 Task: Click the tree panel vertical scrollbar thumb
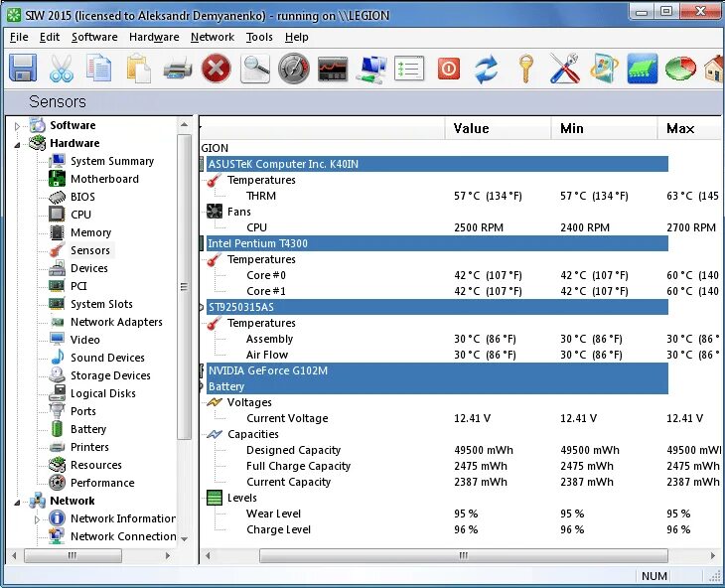click(184, 287)
